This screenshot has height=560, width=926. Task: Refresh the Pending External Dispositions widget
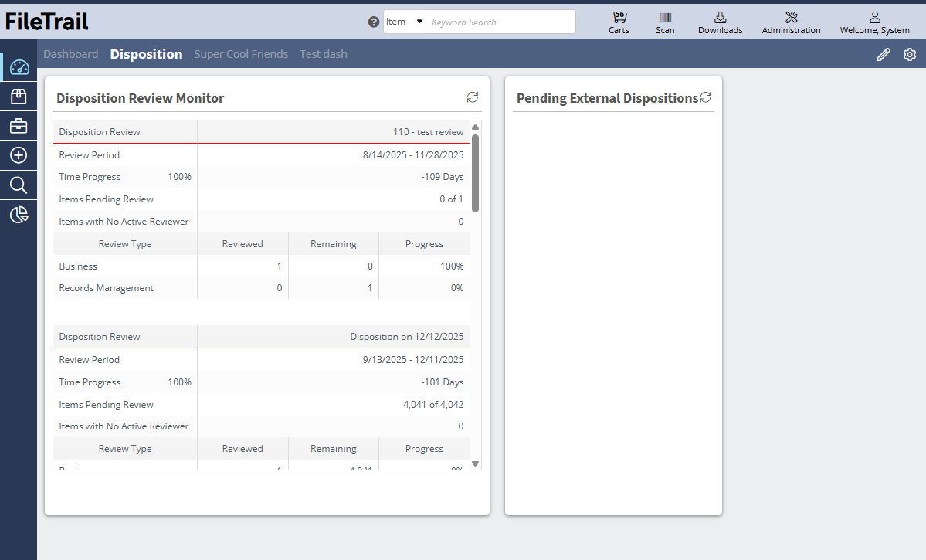706,97
